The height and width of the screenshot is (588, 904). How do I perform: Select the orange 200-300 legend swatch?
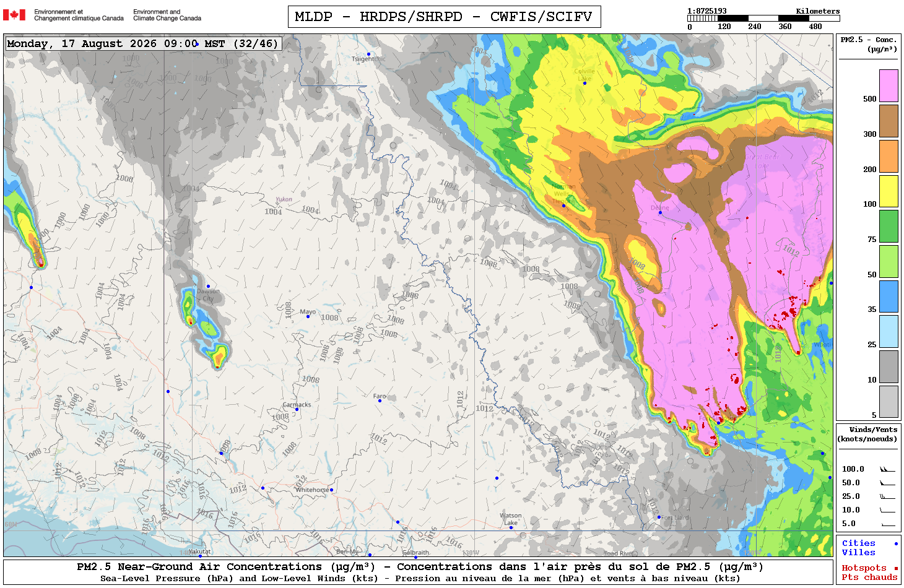889,156
